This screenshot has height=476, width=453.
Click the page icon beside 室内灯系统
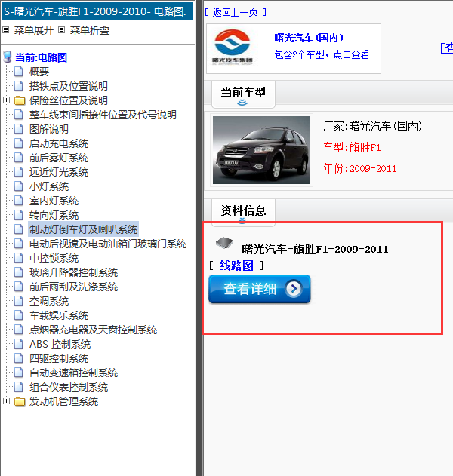coord(19,201)
